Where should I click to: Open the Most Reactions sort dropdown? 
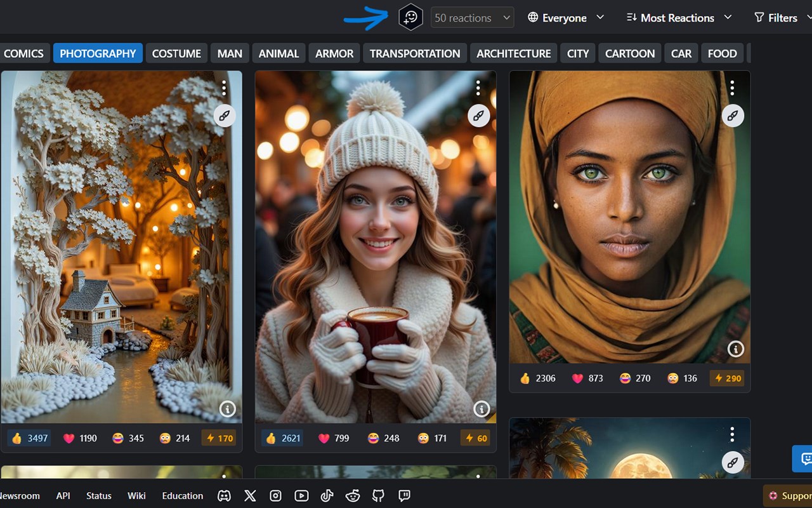(x=678, y=18)
